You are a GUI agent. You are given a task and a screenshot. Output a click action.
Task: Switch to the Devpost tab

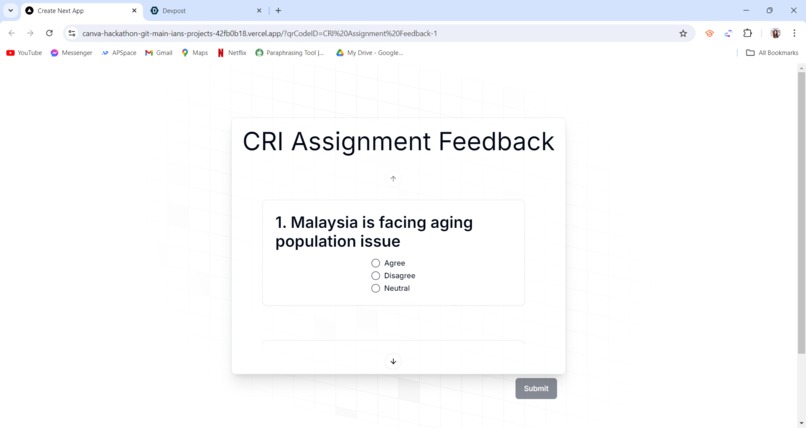point(206,11)
